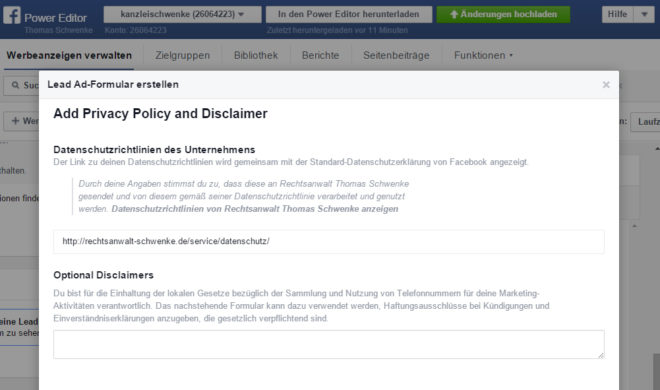Screen dimensions: 660x390
Task: Click the Add Privacy Policy and Disclaimer heading
Action: click(160, 114)
